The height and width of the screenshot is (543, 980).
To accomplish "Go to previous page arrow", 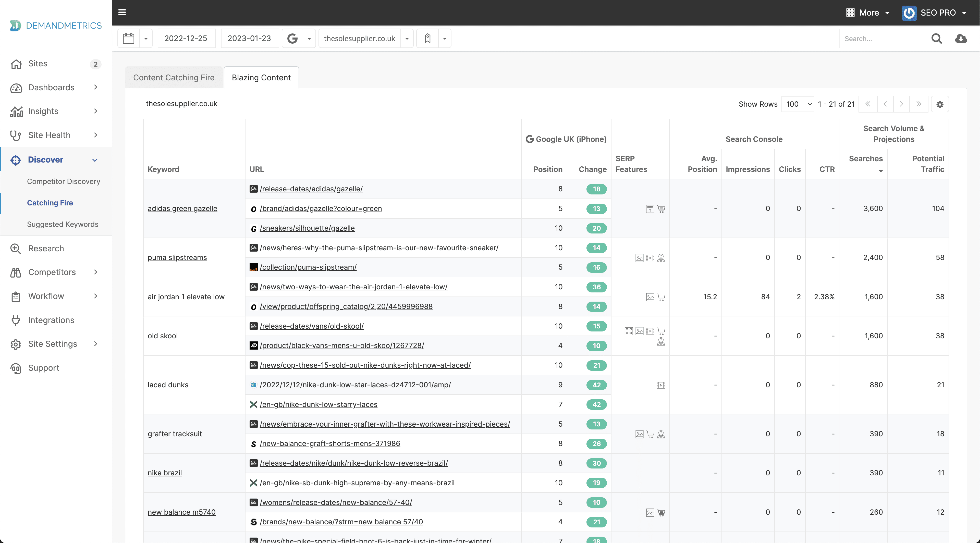I will click(885, 104).
